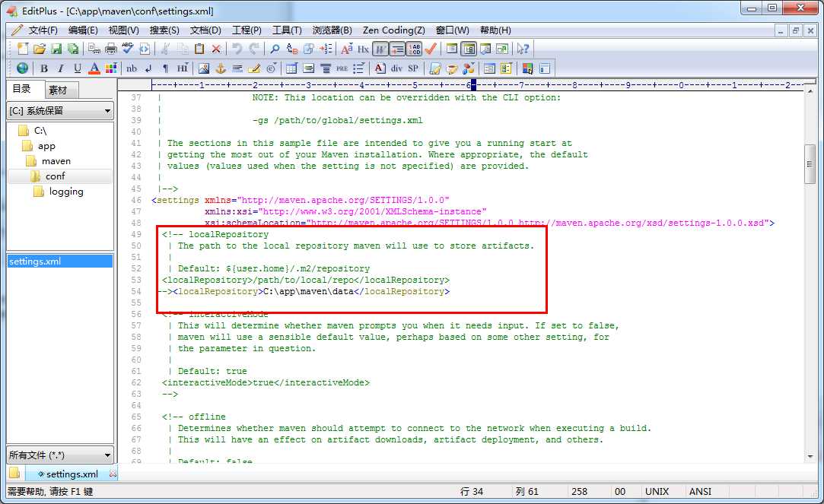
Task: Open the Replace dialog icon
Action: [x=291, y=49]
